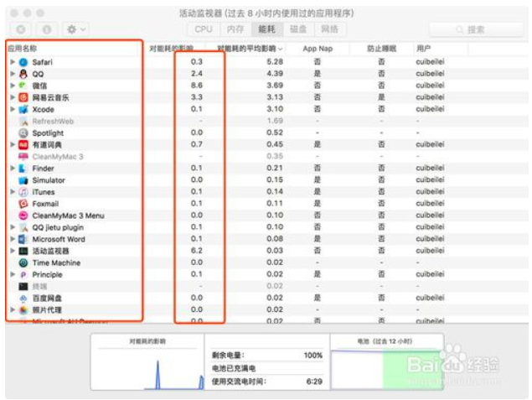Switch to the 磁盘 tab

298,29
